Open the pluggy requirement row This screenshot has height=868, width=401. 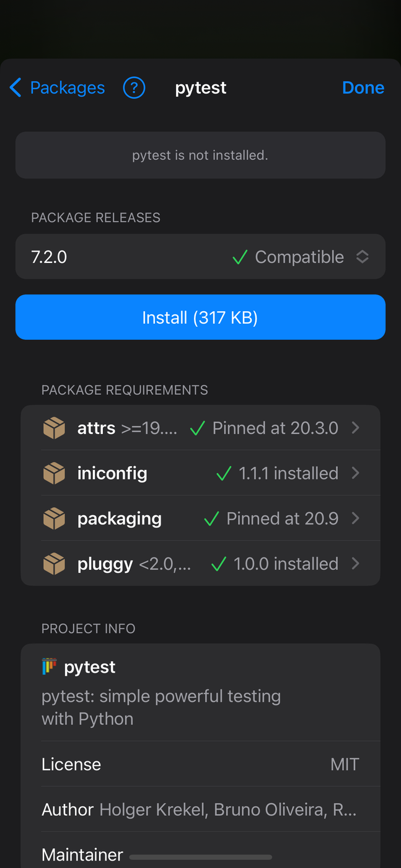click(x=200, y=564)
